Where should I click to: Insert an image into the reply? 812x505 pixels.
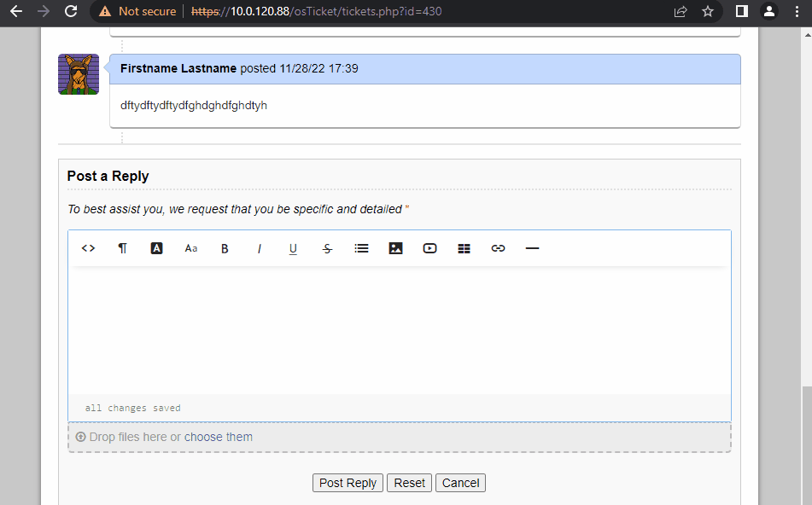point(395,248)
